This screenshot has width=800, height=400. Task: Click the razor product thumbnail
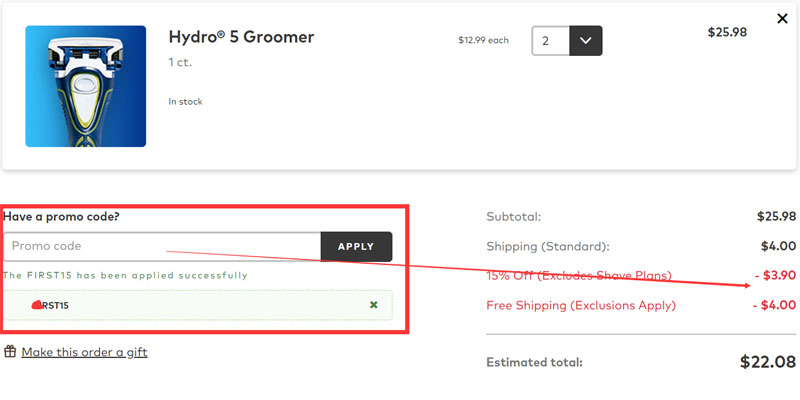[86, 86]
